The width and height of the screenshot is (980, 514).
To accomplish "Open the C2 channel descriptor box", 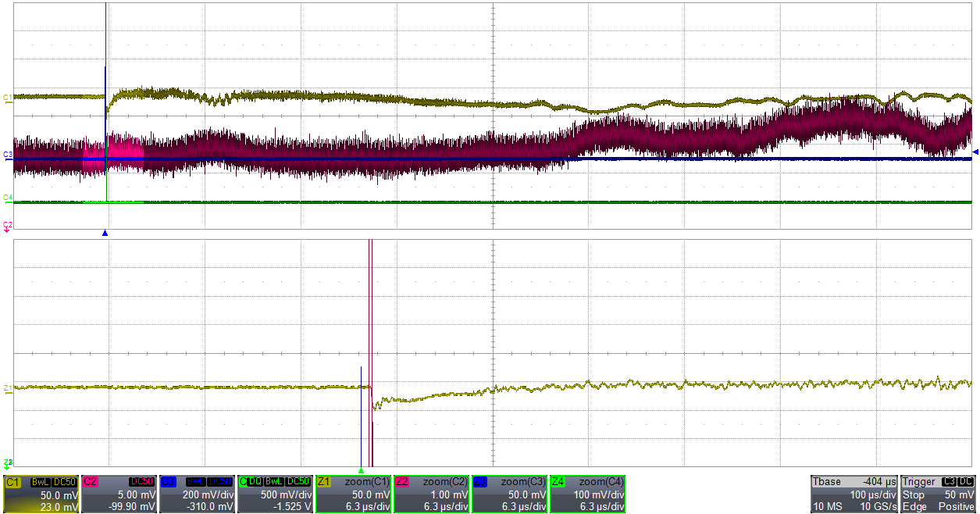I will coord(119,494).
